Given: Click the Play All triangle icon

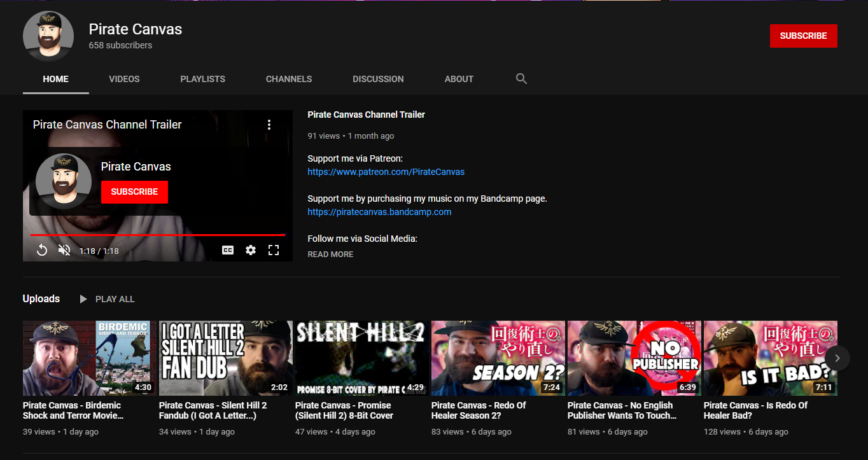Looking at the screenshot, I should pos(83,299).
